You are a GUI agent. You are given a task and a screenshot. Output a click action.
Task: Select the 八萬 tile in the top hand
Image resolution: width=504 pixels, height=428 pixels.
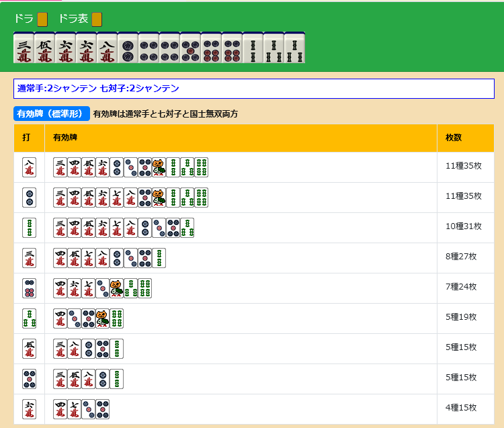pyautogui.click(x=107, y=48)
